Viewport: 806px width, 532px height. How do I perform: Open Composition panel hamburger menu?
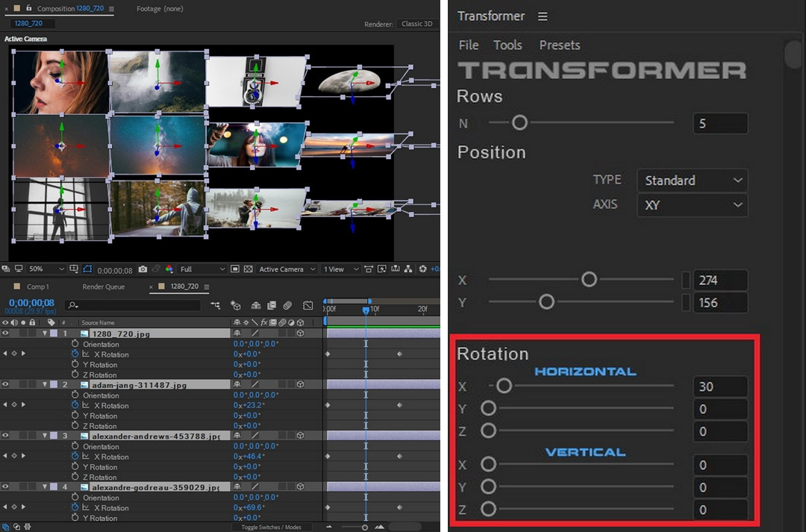point(111,9)
